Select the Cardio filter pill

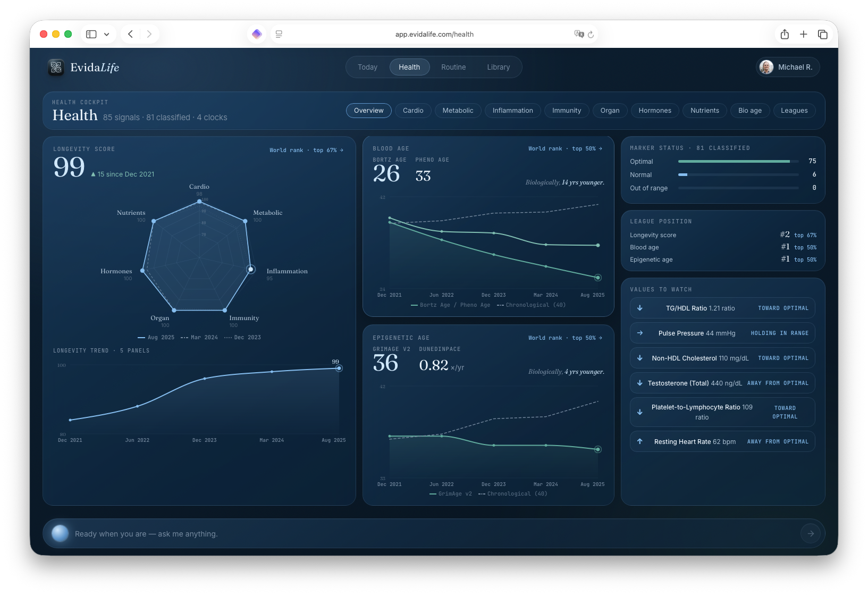413,111
